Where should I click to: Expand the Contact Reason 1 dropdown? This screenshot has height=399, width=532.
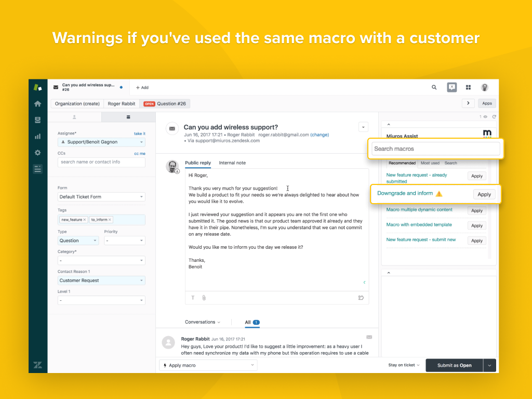(101, 281)
